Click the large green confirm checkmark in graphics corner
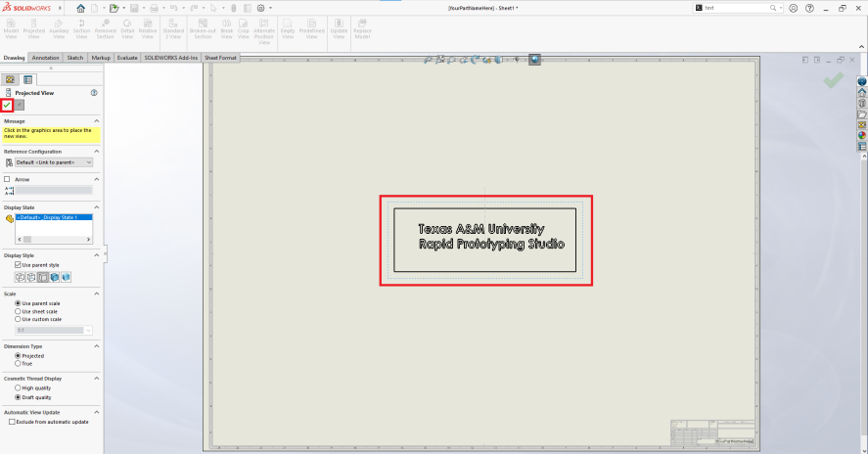This screenshot has width=868, height=454. [833, 80]
